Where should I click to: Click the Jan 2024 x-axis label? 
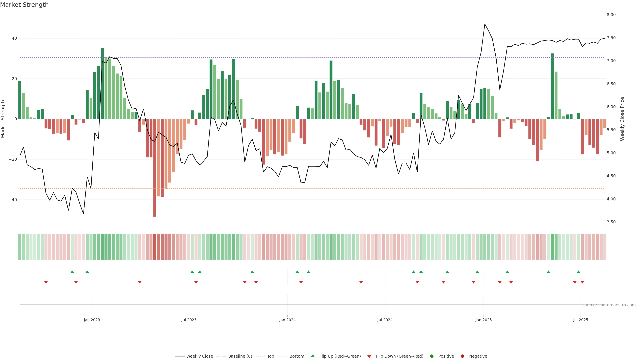point(287,320)
